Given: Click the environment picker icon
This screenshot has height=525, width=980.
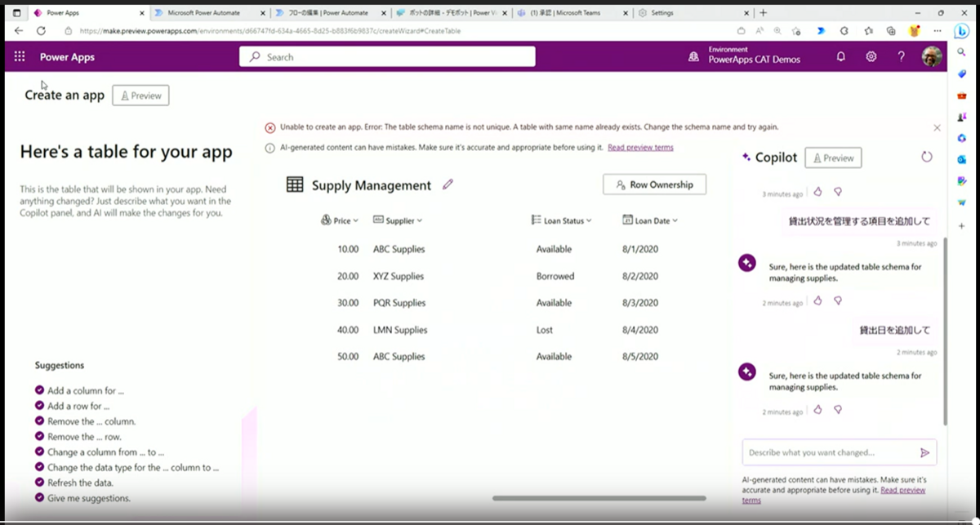Looking at the screenshot, I should [693, 56].
